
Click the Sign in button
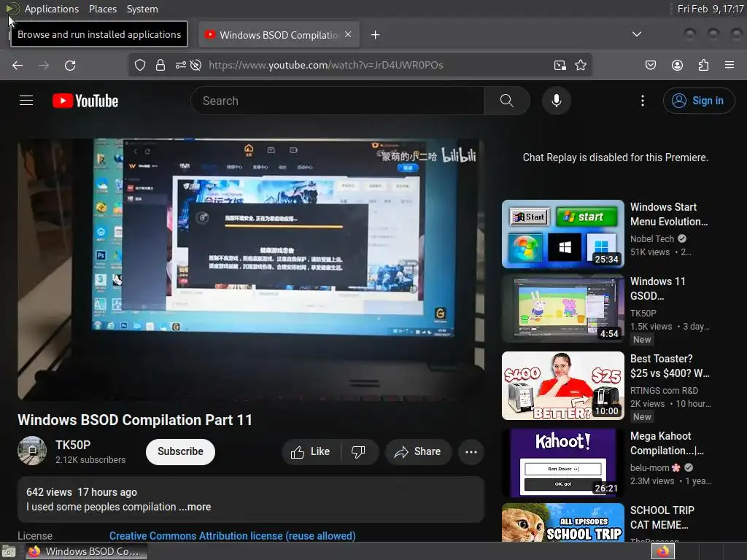point(699,101)
